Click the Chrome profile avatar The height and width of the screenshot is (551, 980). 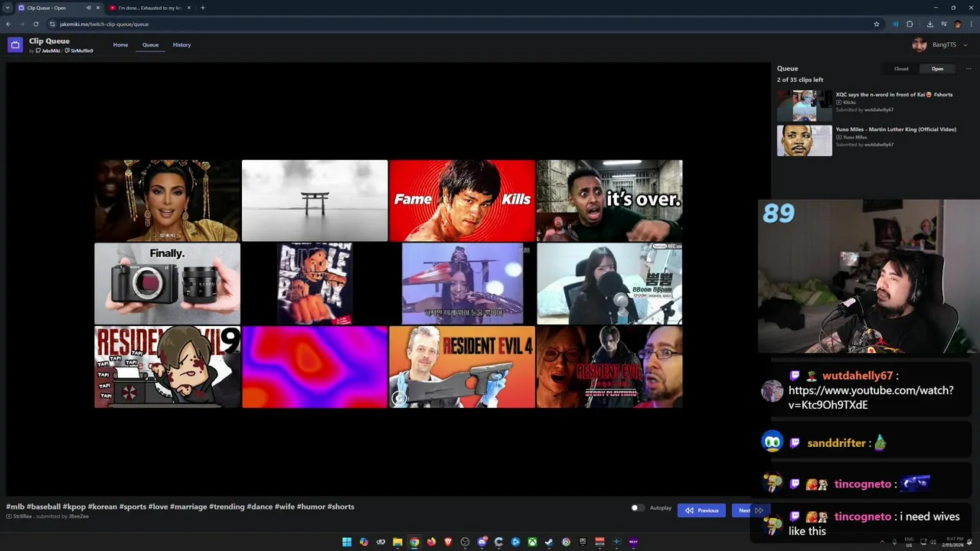(957, 24)
